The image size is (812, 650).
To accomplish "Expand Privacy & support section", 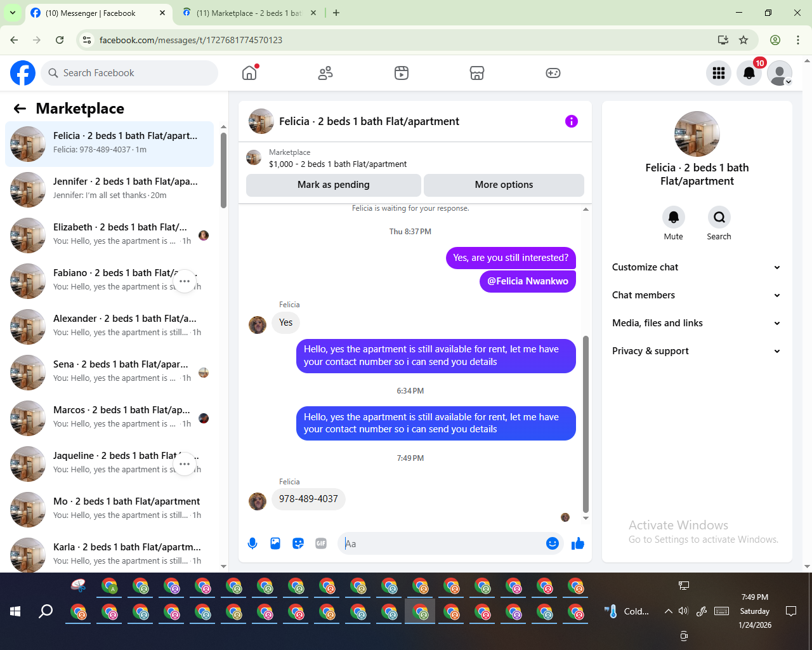I will pyautogui.click(x=696, y=351).
